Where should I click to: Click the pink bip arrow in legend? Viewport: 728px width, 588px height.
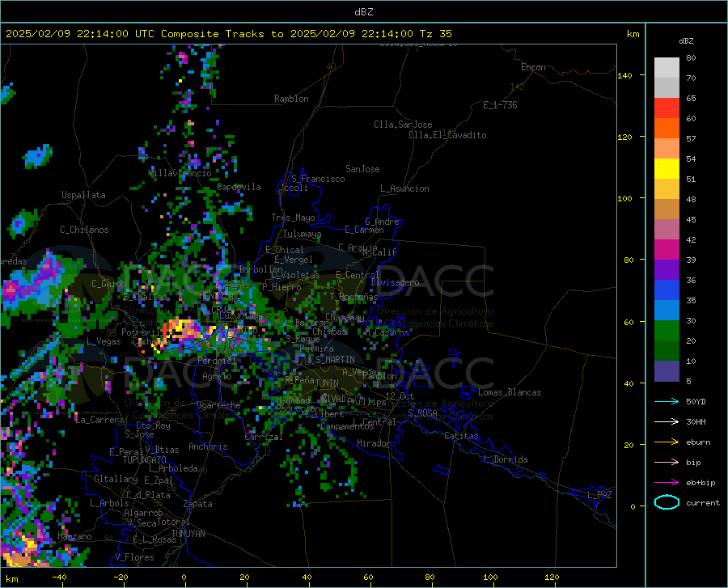pyautogui.click(x=667, y=463)
